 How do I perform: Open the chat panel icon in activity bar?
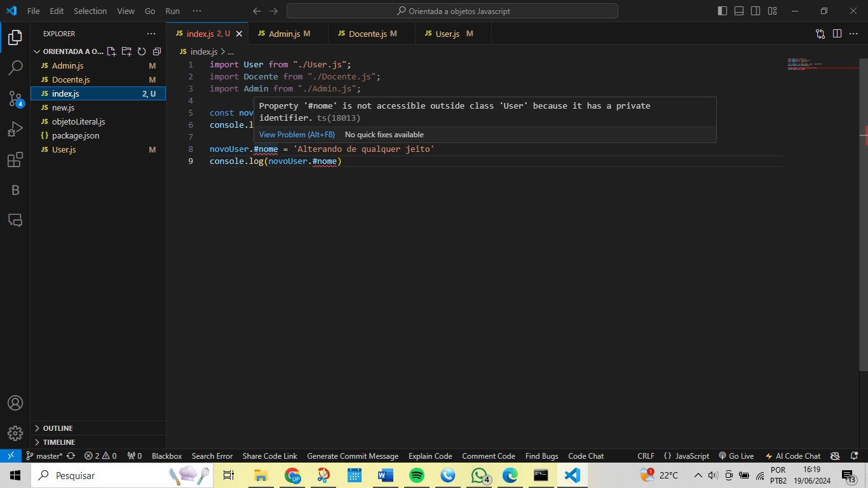coord(15,220)
